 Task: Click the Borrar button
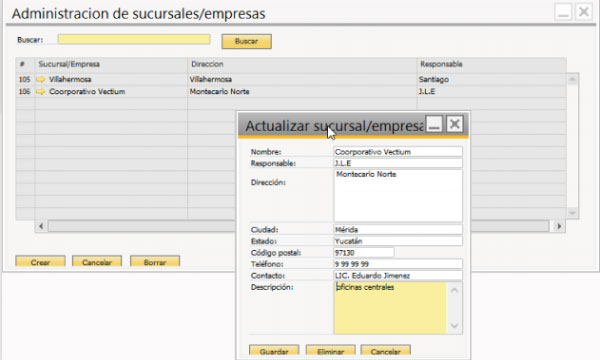pos(155,262)
